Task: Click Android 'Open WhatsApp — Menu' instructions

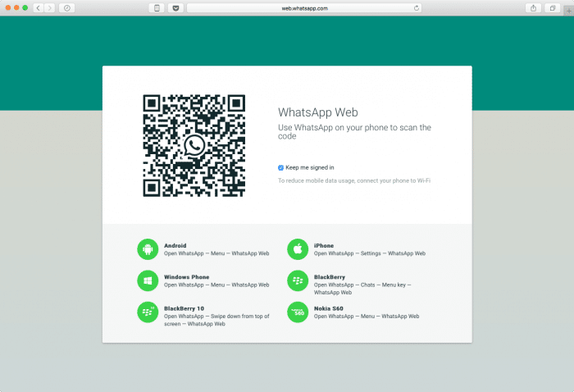Action: click(216, 253)
